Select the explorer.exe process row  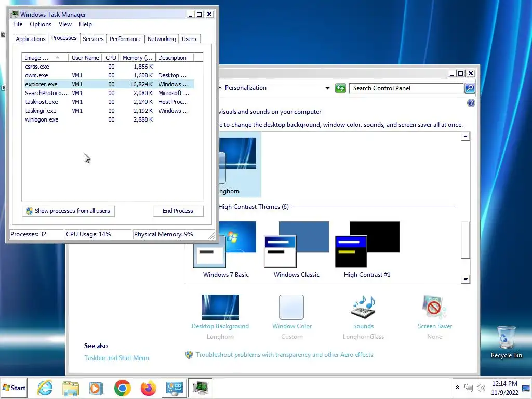pyautogui.click(x=108, y=84)
